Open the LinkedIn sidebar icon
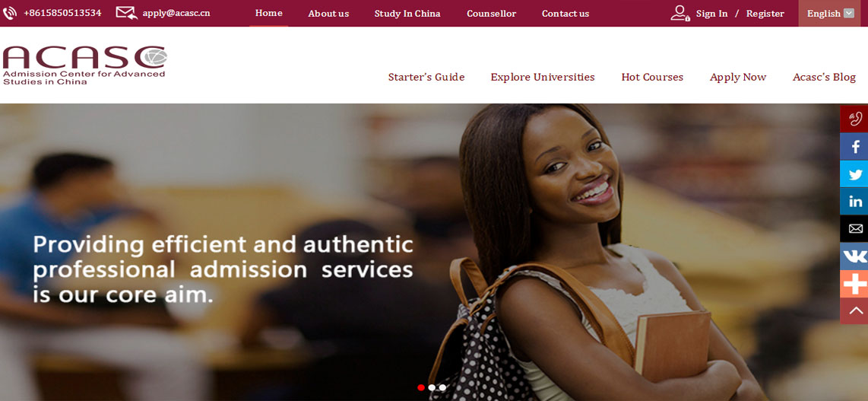 (x=854, y=201)
